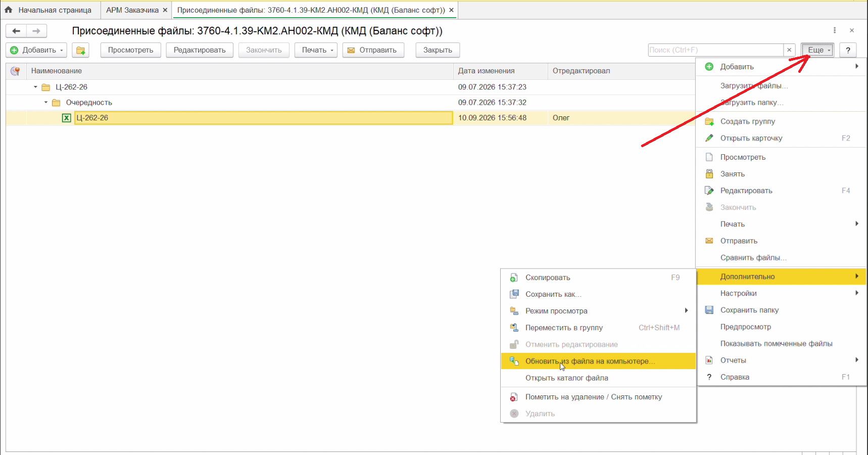Clear the search field with its X button
Image resolution: width=868 pixels, height=455 pixels.
click(x=789, y=50)
